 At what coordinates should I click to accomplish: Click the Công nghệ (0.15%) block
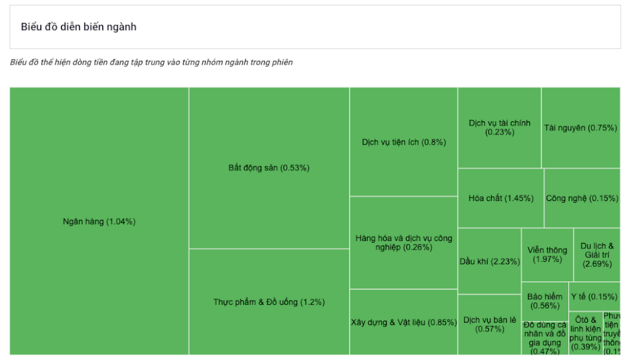(x=582, y=198)
